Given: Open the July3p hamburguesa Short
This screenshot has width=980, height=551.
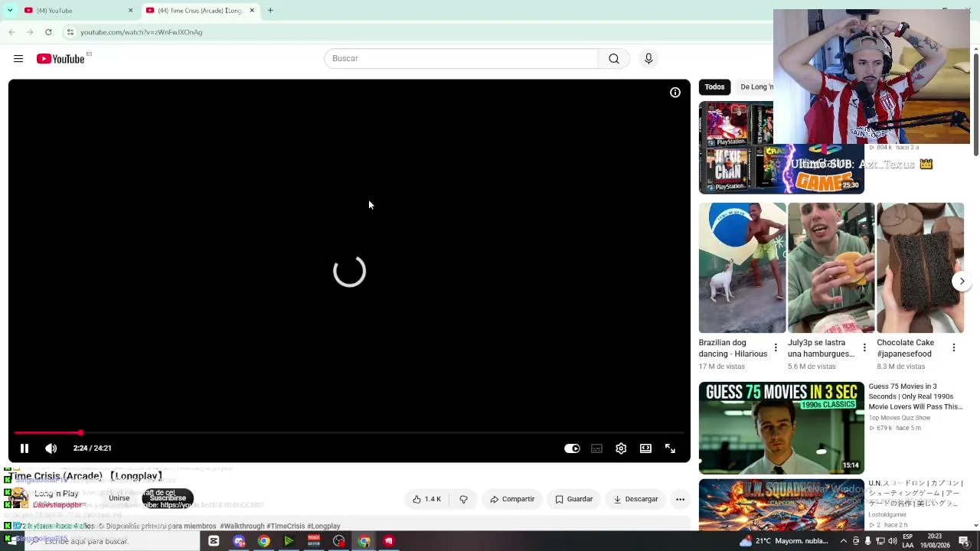Looking at the screenshot, I should 831,268.
